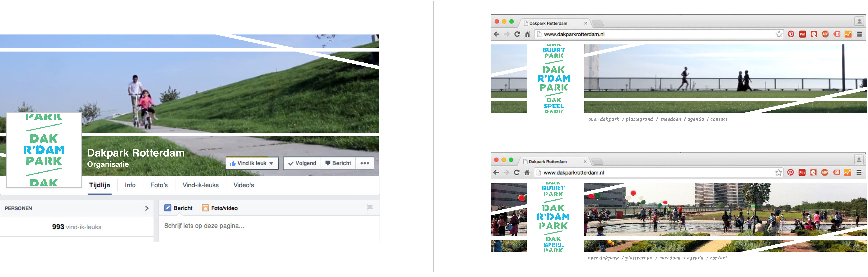This screenshot has width=868, height=277.
Task: Bookmark star in runner-photo browser window
Action: point(779,34)
